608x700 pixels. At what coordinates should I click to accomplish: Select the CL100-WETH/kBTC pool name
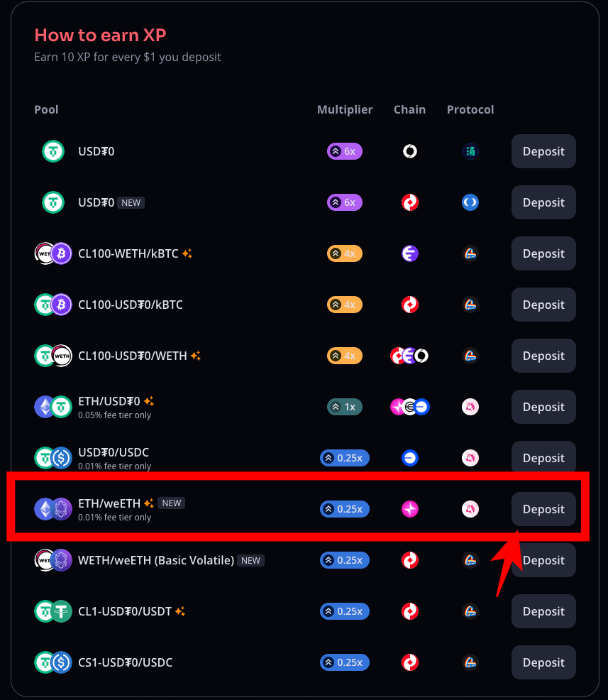click(128, 253)
